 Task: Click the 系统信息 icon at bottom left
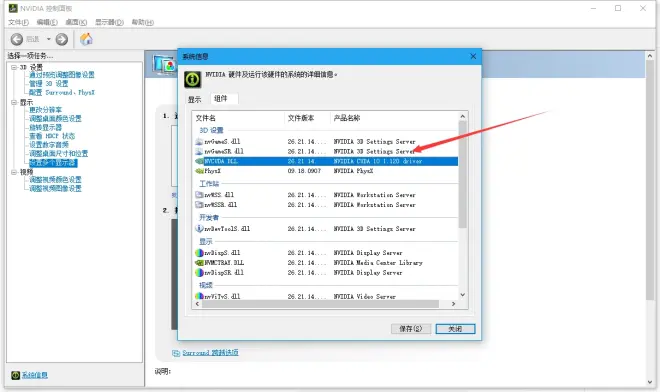[x=15, y=375]
